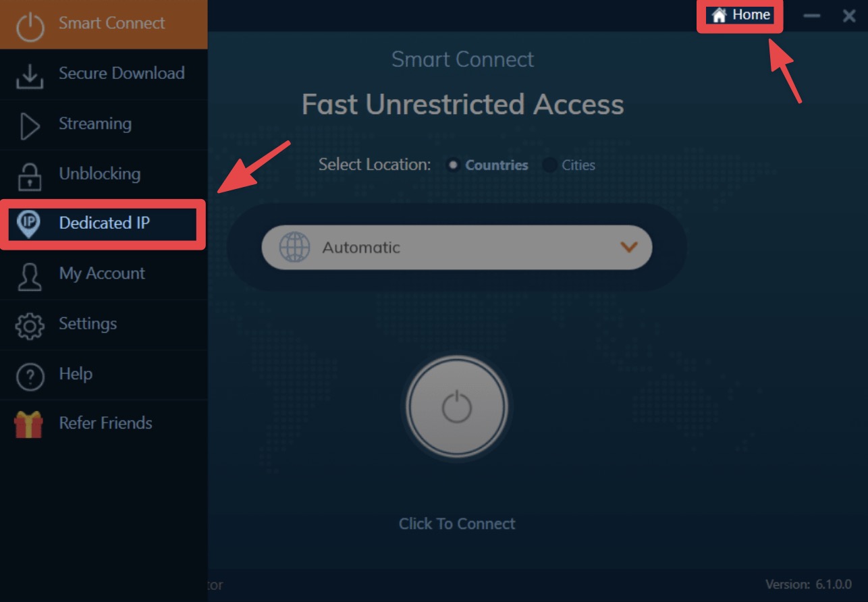
Task: Open the My Account menu entry
Action: point(103,275)
